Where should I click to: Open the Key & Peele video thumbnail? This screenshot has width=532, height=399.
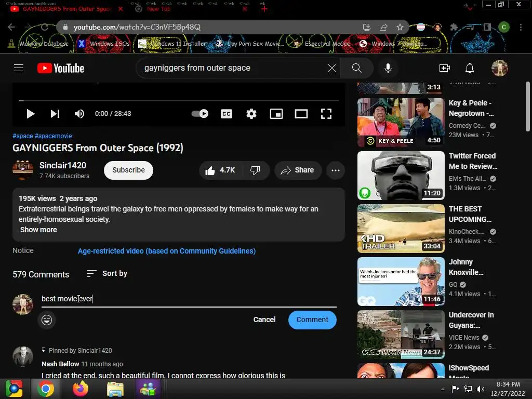click(x=401, y=123)
